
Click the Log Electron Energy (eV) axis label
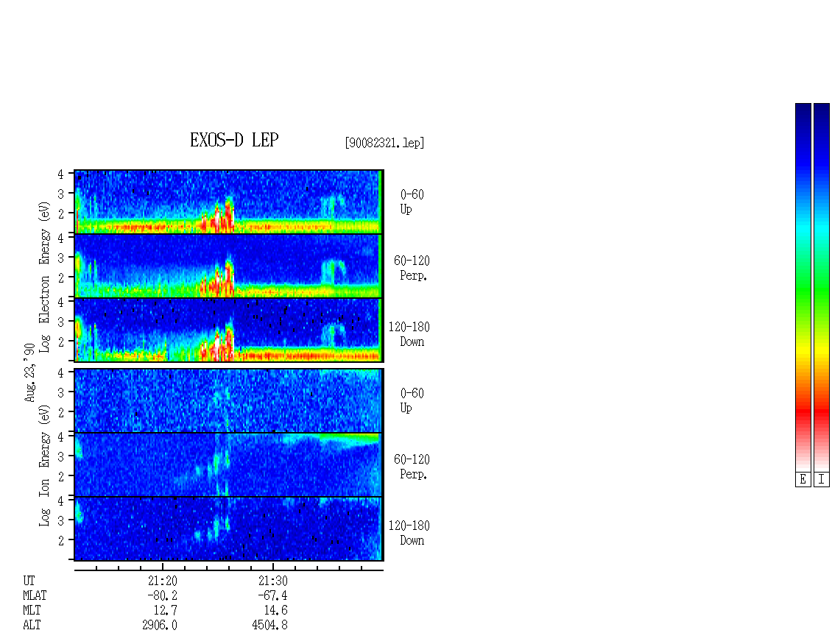point(44,277)
